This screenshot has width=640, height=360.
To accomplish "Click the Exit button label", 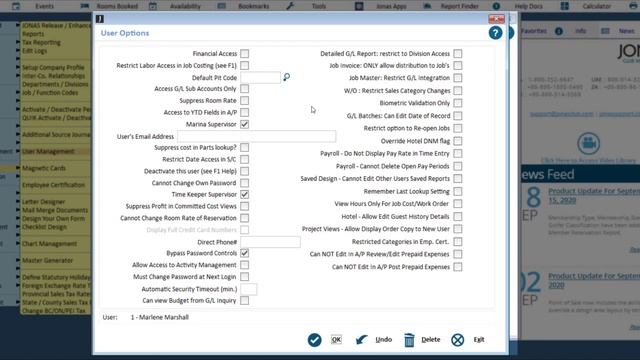I will [479, 340].
